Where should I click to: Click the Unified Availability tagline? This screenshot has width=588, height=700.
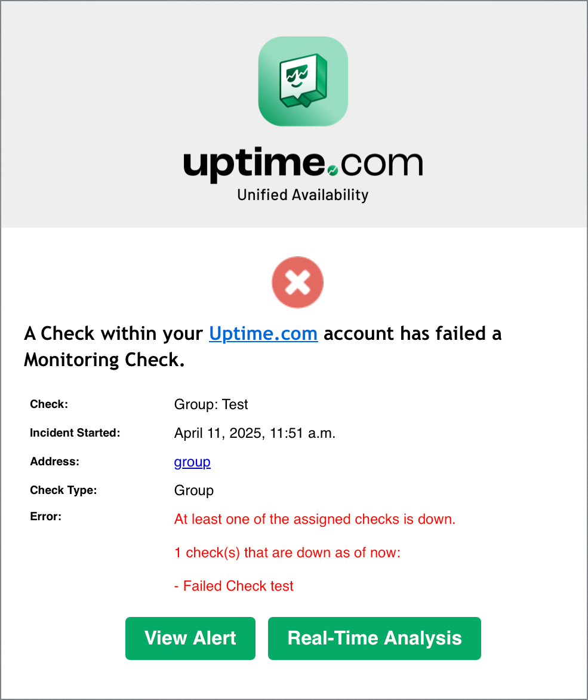click(x=303, y=195)
